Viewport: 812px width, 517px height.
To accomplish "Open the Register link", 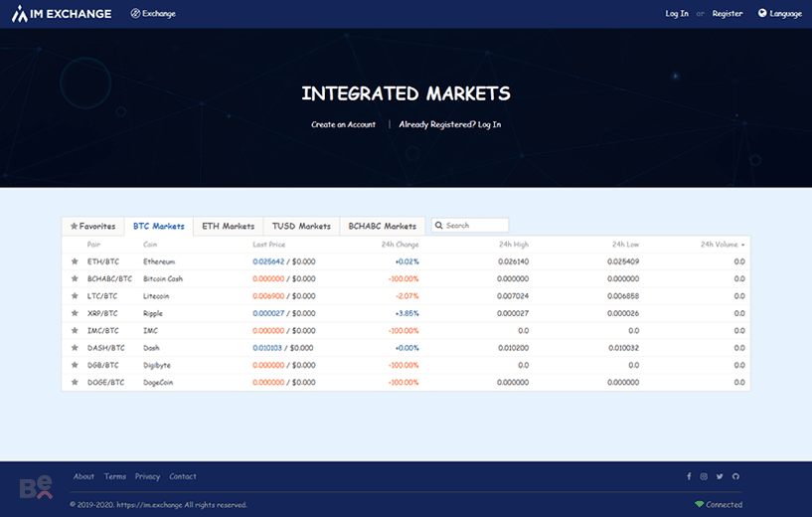I will [x=728, y=14].
